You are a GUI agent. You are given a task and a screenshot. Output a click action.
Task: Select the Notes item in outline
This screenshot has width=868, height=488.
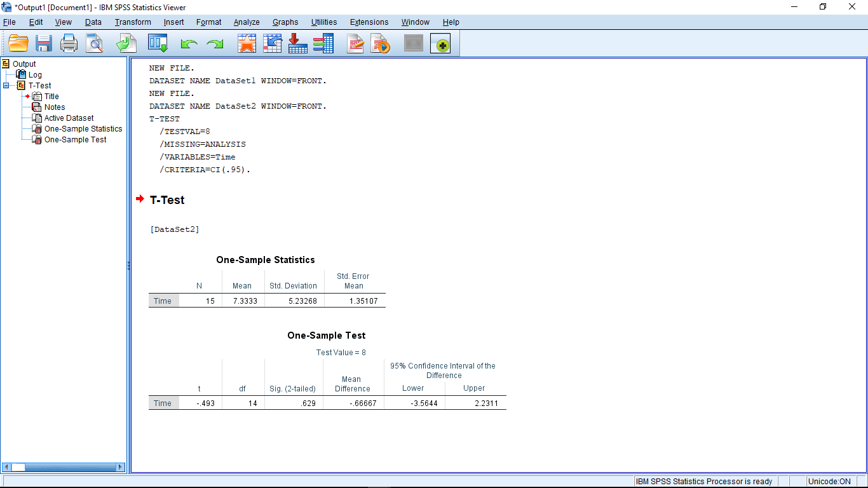[55, 107]
